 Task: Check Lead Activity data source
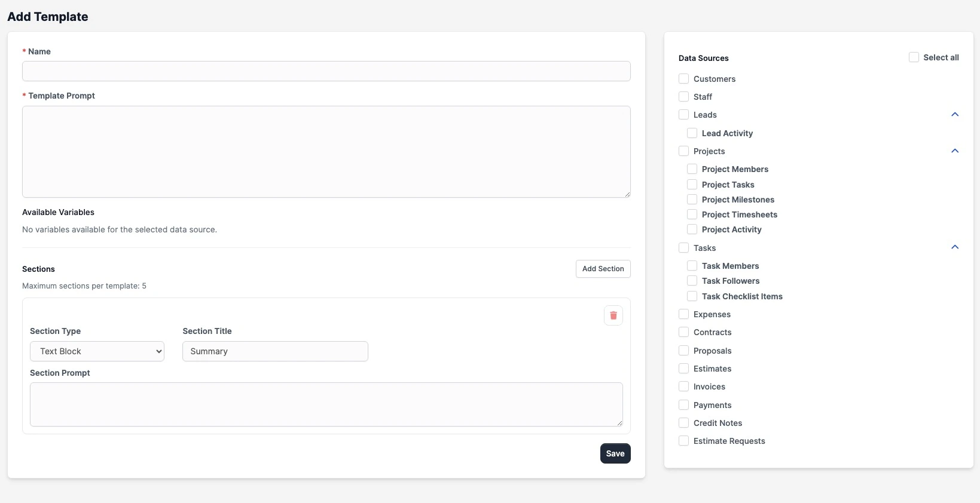point(692,133)
